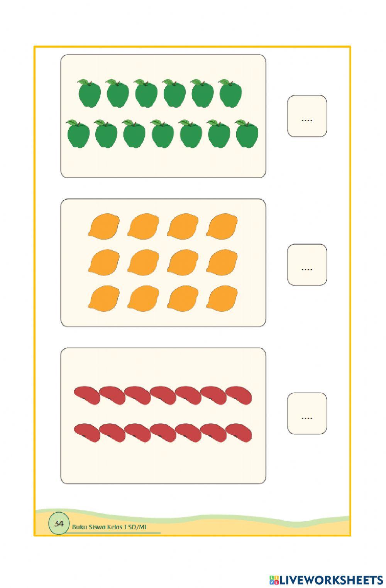Click the answer box beside the orange mangoes
The image size is (386, 588).
[x=307, y=265]
